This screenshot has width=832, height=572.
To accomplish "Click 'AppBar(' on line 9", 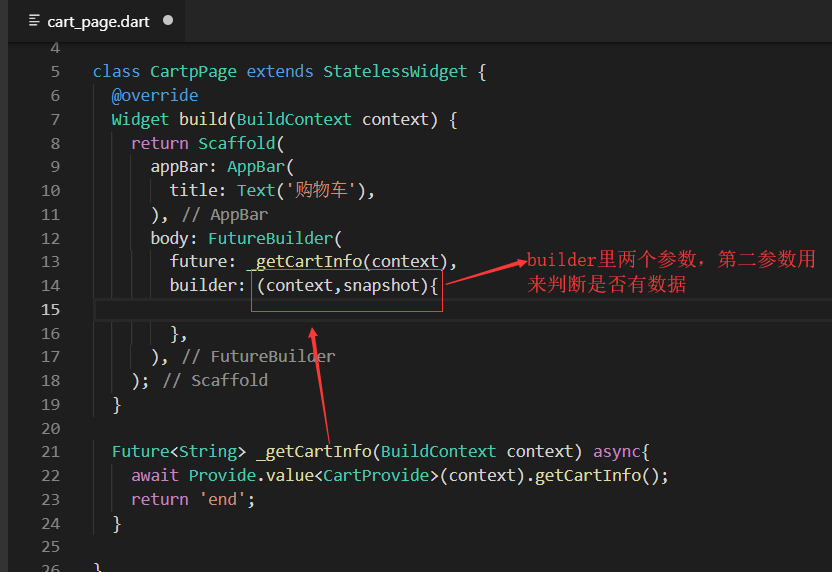I will [261, 167].
